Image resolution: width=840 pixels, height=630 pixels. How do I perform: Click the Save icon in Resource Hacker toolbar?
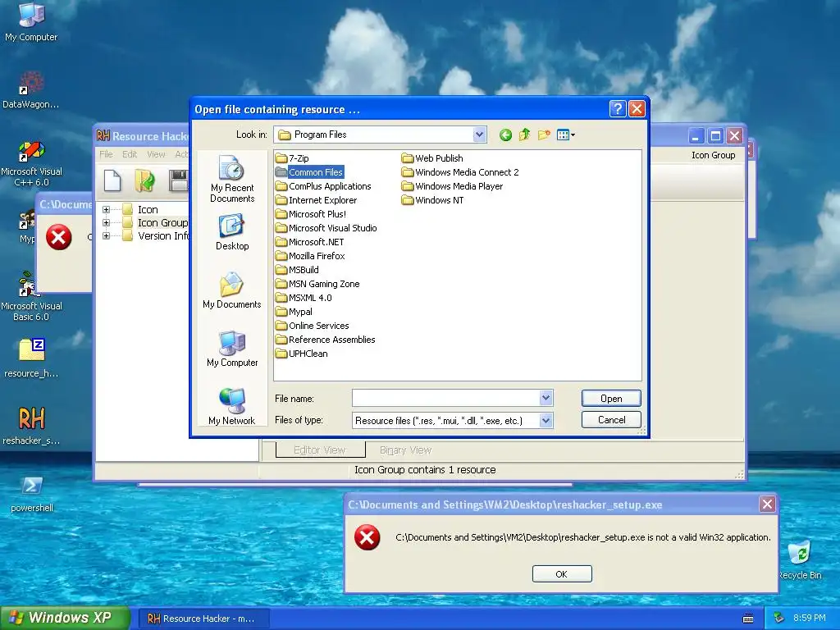pyautogui.click(x=178, y=180)
